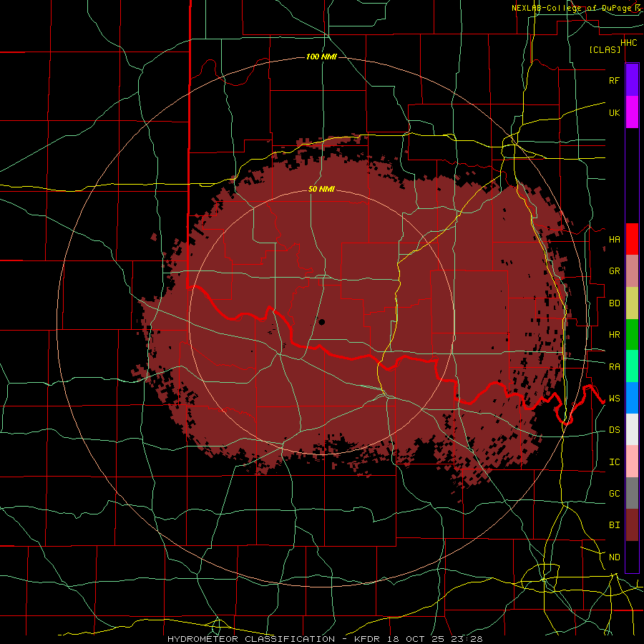Click the DS legend label
The width and height of the screenshot is (644, 644).
[614, 430]
